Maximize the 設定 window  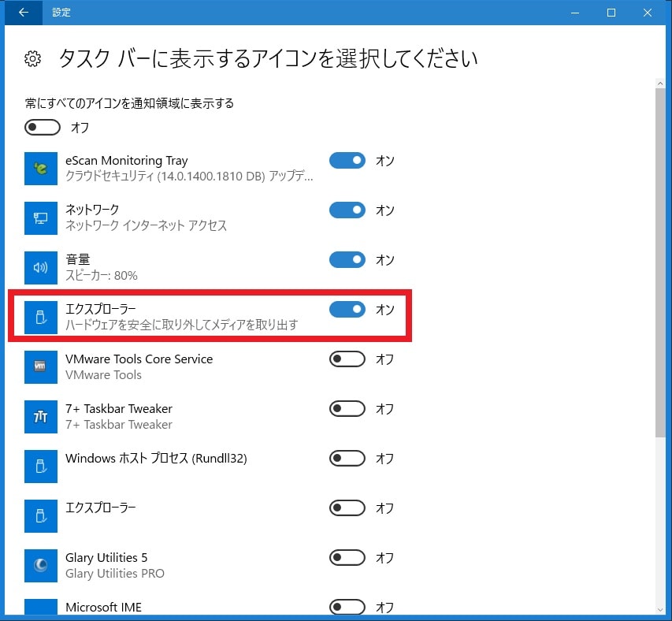[x=611, y=13]
